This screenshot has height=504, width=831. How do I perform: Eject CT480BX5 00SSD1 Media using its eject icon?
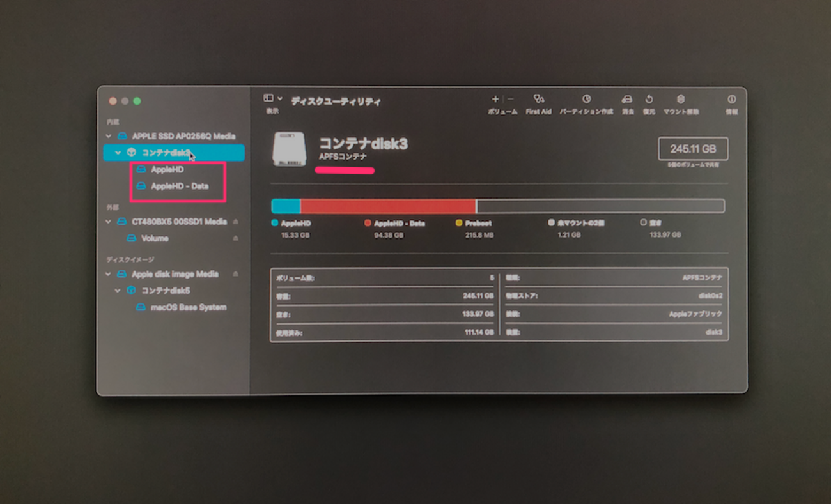pyautogui.click(x=235, y=222)
